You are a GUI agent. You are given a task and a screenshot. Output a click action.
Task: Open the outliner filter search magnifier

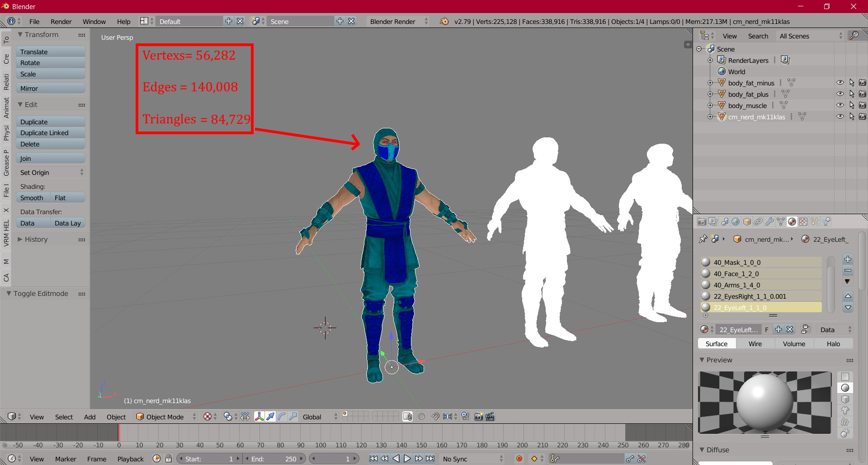pyautogui.click(x=854, y=36)
